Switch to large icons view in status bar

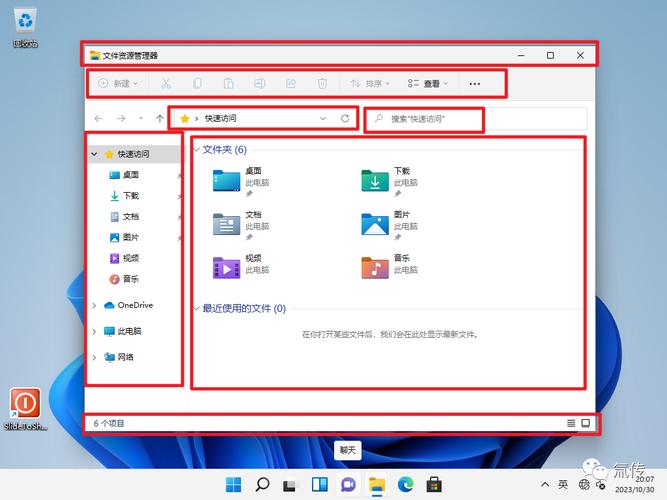pos(586,423)
